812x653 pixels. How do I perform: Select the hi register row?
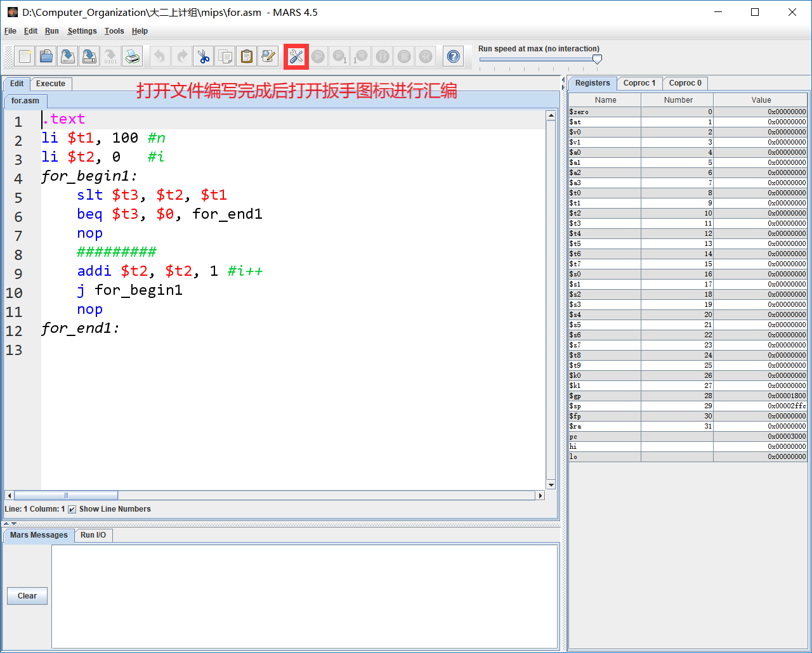[x=688, y=446]
